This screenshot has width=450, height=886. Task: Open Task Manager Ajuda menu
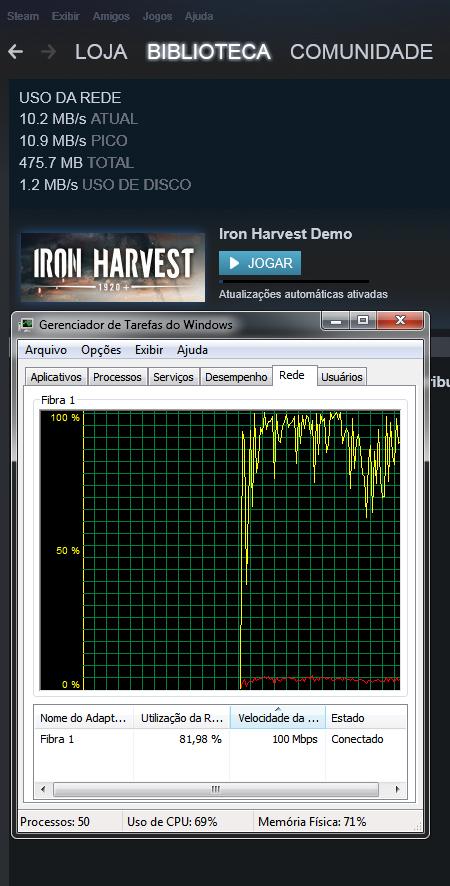[192, 350]
